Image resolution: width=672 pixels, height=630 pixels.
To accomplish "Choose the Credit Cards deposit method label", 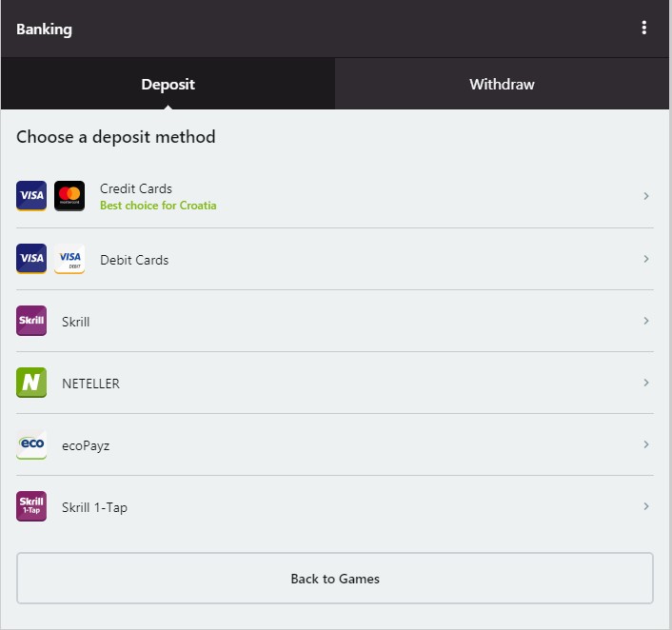I will click(136, 188).
